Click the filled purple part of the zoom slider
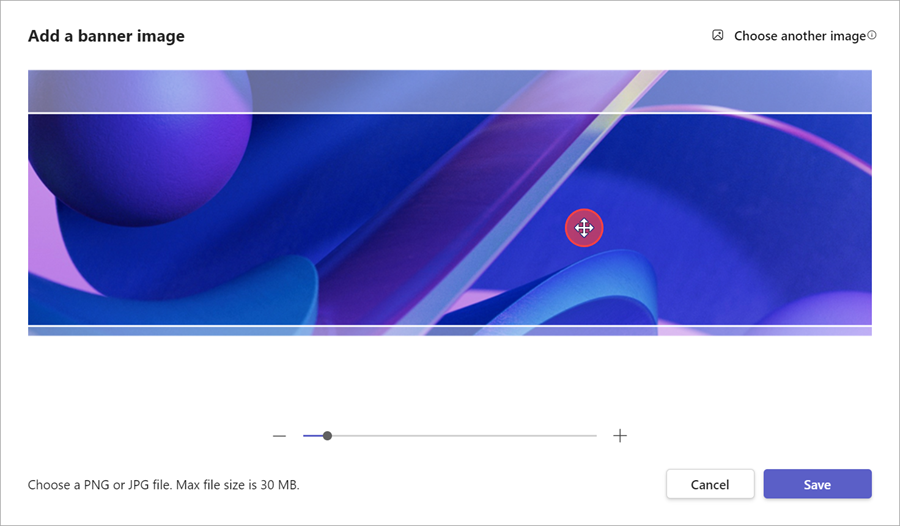This screenshot has height=526, width=900. (313, 436)
